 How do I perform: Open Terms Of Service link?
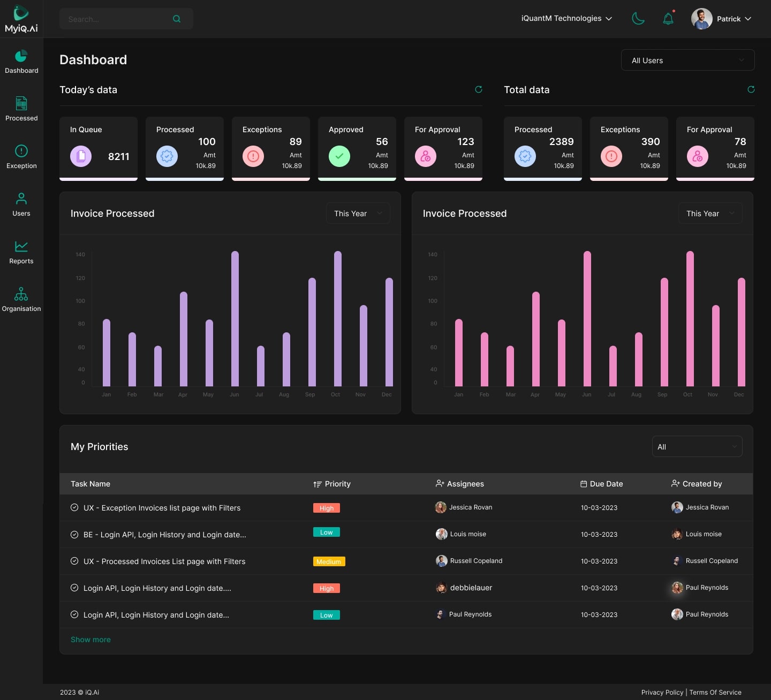715,692
